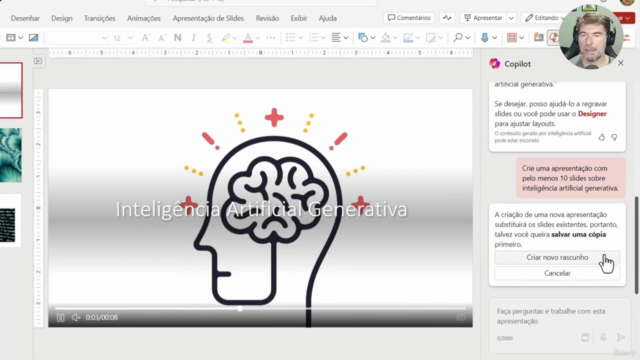Expand the bulleted list dropdown
The height and width of the screenshot is (360, 640).
[301, 38]
